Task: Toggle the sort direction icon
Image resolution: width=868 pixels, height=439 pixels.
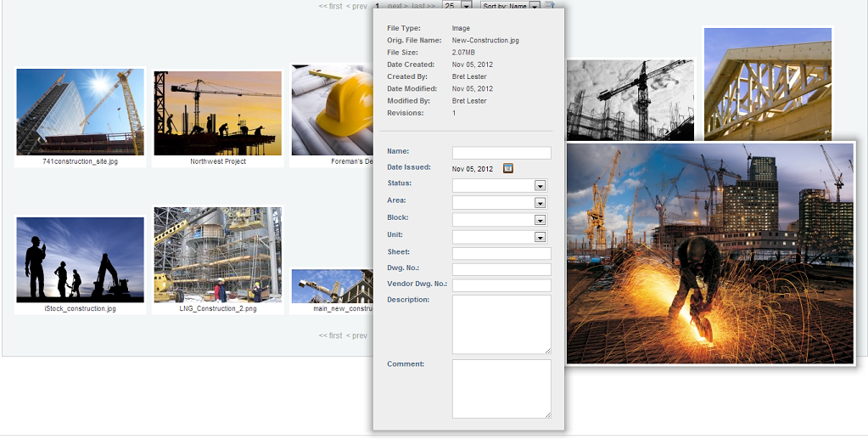Action: pos(550,6)
